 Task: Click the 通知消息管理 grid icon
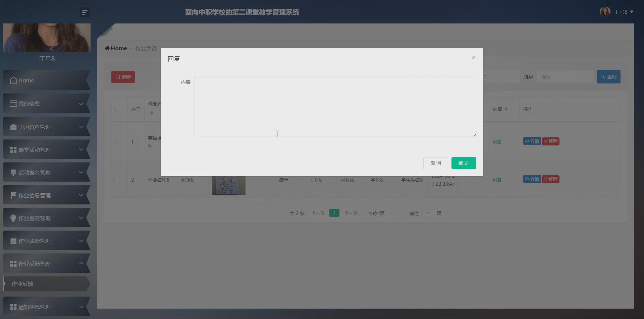13,306
